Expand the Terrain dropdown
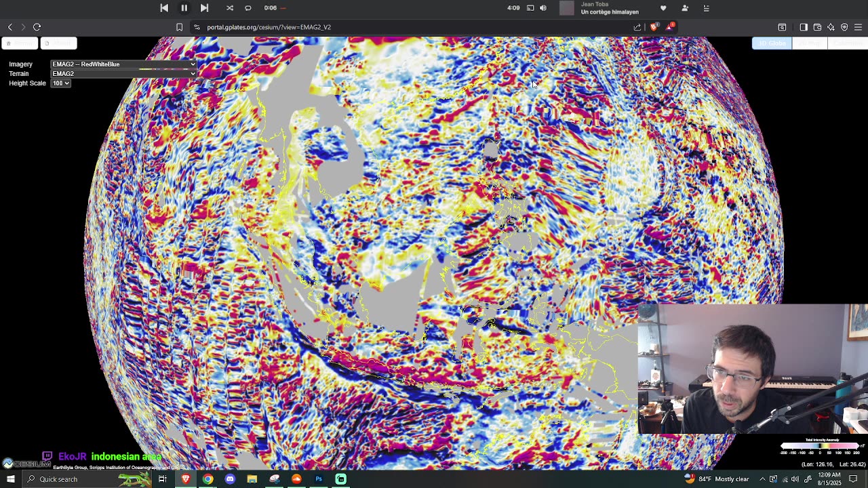 [123, 74]
